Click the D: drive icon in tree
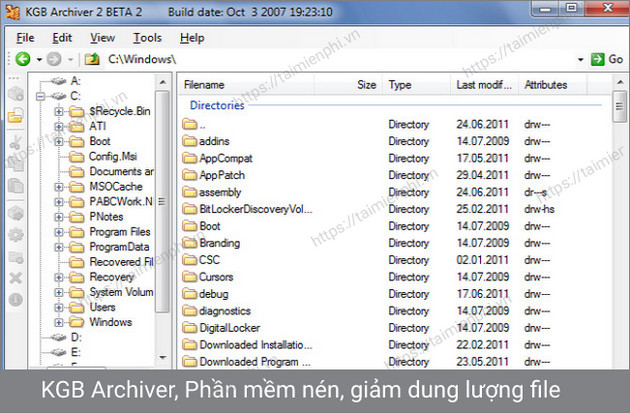The width and height of the screenshot is (630, 413). [x=59, y=337]
